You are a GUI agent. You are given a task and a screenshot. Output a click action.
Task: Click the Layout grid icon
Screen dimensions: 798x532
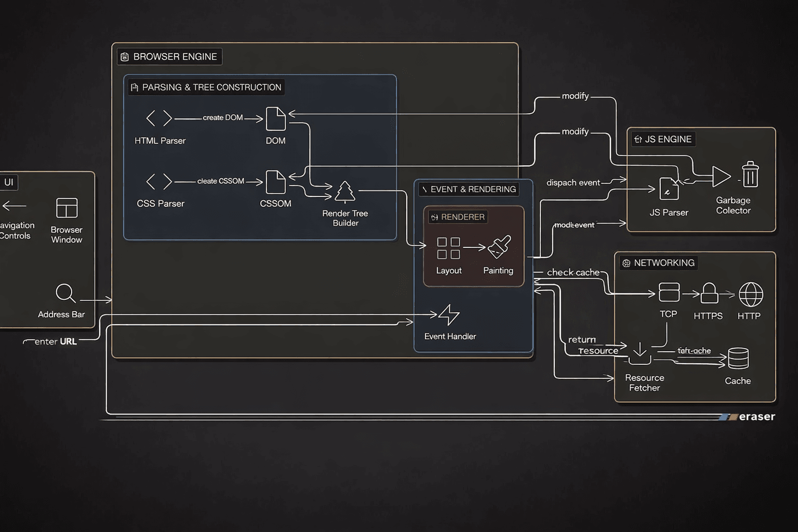coord(448,248)
